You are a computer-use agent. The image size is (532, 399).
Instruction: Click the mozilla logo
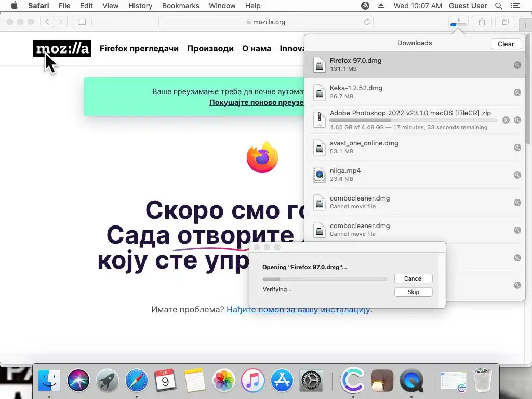point(62,48)
